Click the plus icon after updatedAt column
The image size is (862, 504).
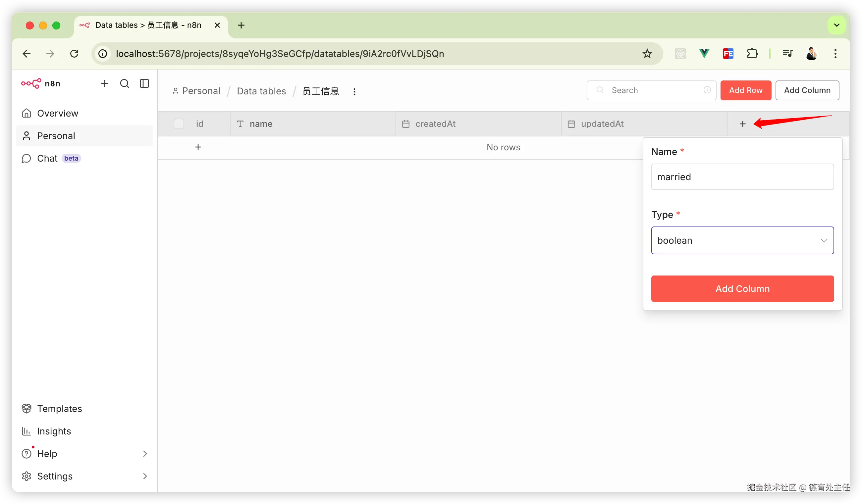pyautogui.click(x=742, y=124)
